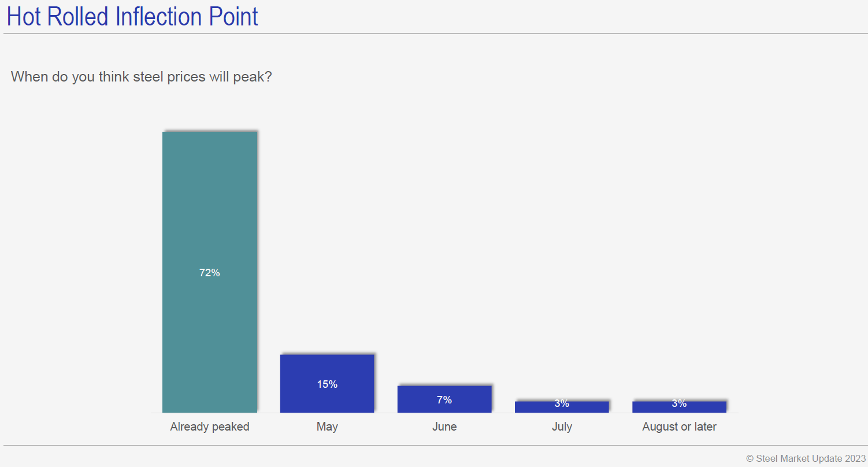Screen dimensions: 868x467
Task: Click the divider line beneath the title
Action: [433, 34]
